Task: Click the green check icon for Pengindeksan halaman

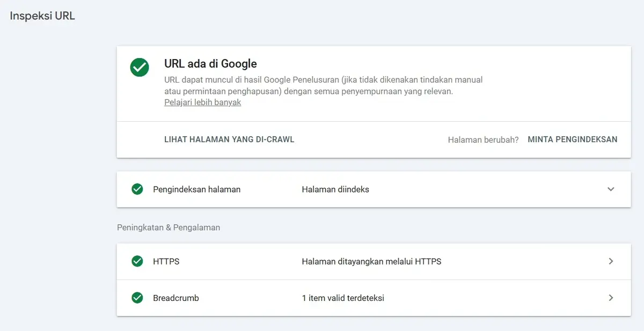Action: (137, 189)
